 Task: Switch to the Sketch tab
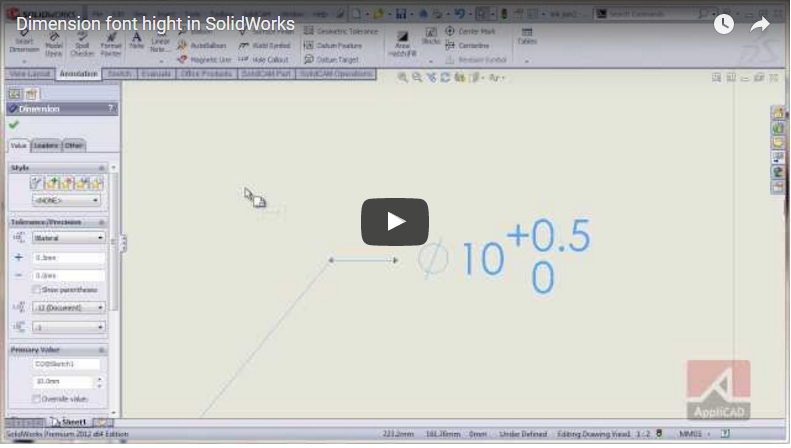click(x=119, y=74)
